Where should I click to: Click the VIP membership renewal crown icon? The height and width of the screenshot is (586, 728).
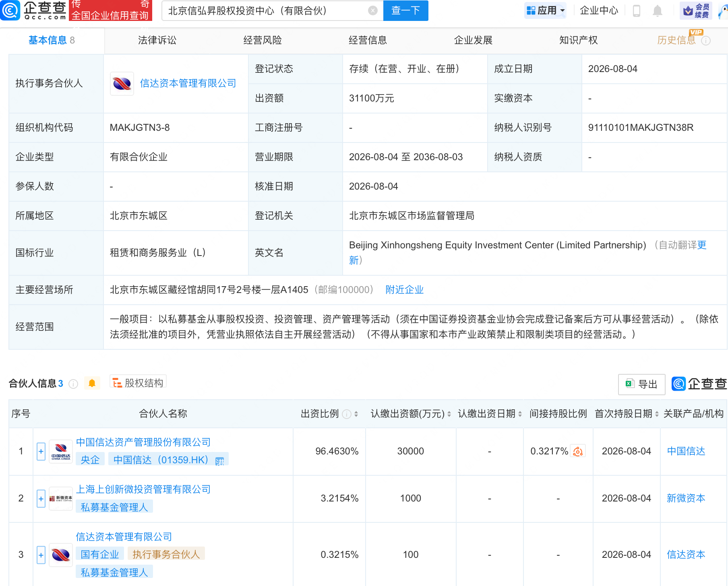tap(696, 10)
